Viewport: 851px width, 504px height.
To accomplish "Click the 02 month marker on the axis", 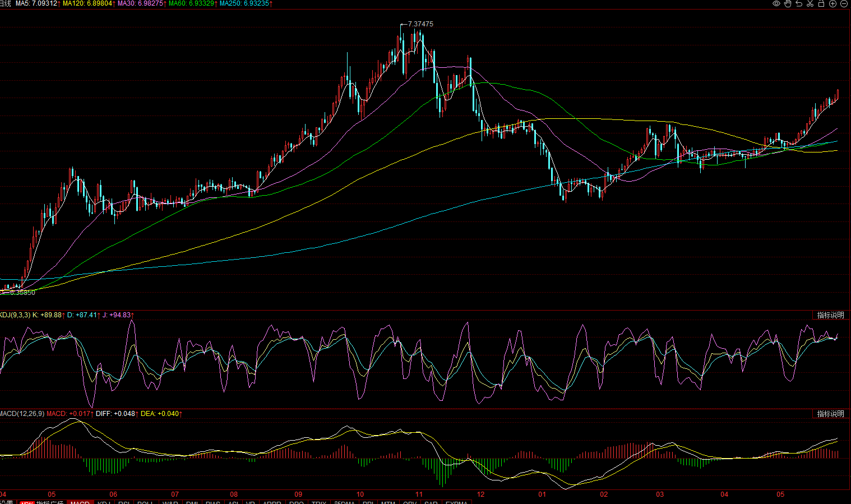I will tap(604, 494).
